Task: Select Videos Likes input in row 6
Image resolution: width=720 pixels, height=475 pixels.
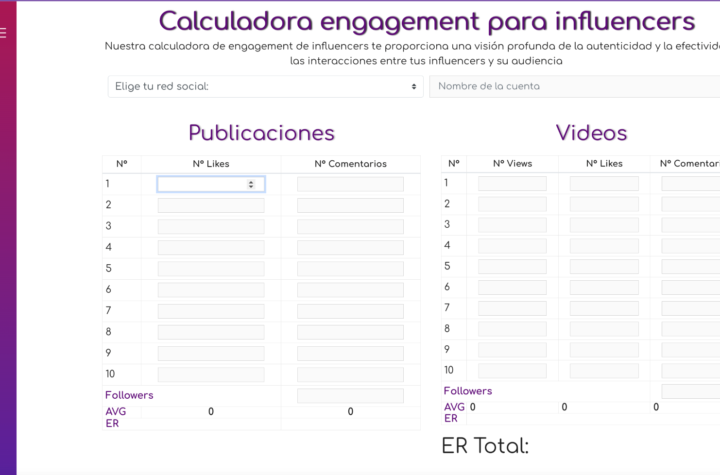Action: (x=604, y=287)
